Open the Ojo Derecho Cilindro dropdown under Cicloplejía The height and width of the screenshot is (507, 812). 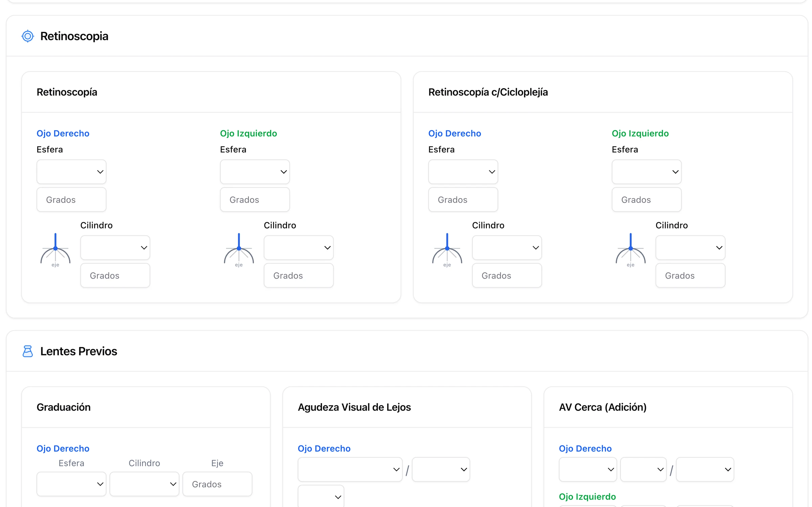507,248
